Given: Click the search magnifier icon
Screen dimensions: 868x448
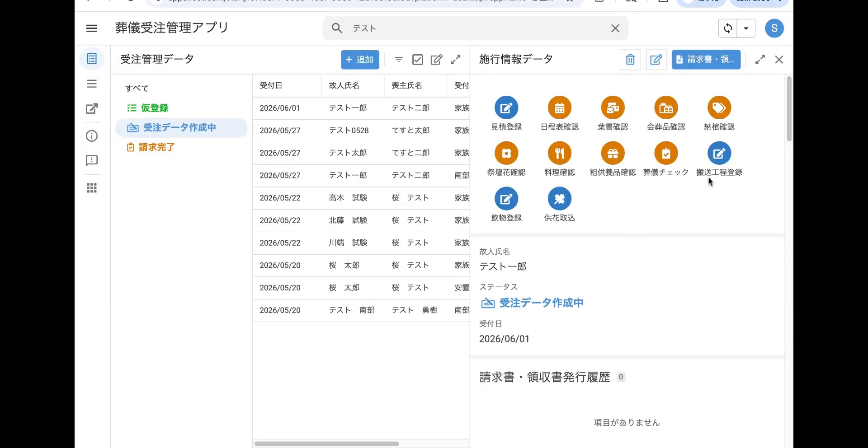Looking at the screenshot, I should click(337, 28).
